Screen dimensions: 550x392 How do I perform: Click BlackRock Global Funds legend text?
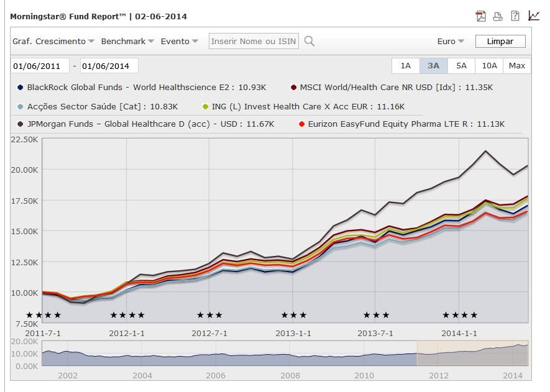[147, 88]
